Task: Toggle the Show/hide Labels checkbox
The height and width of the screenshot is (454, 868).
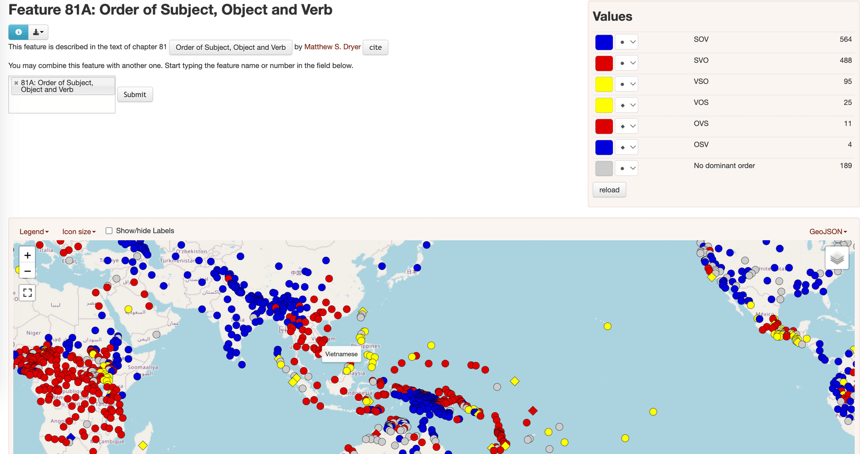Action: (x=109, y=231)
